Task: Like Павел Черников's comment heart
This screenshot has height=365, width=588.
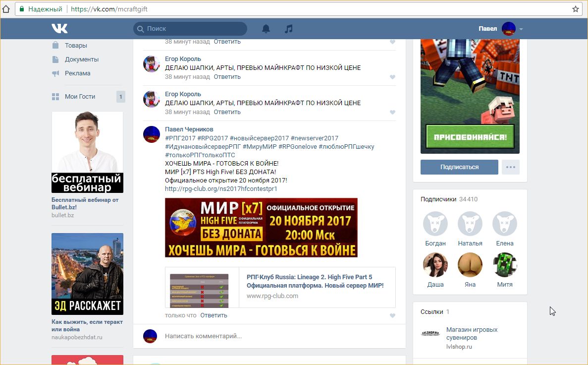Action: (x=392, y=315)
